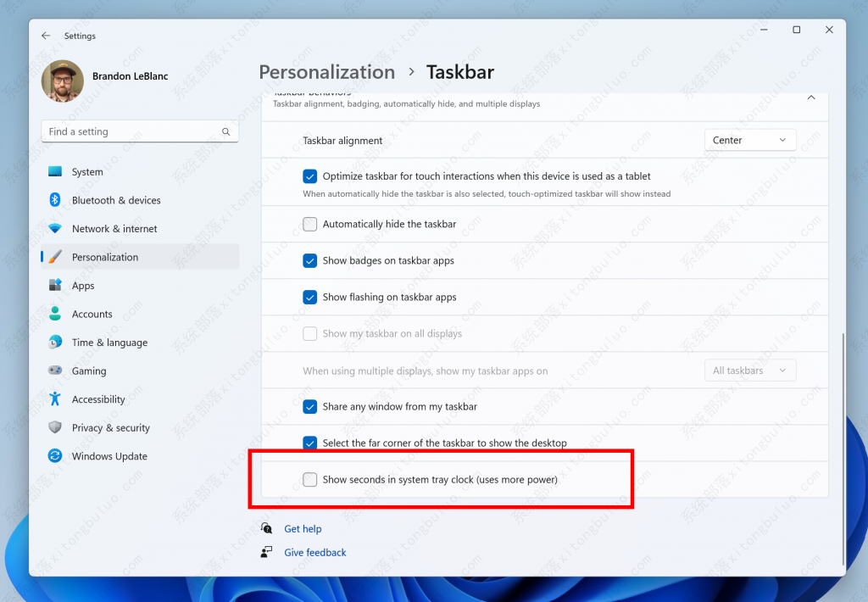Open the All taskbars dropdown
This screenshot has height=602, width=868.
(750, 370)
